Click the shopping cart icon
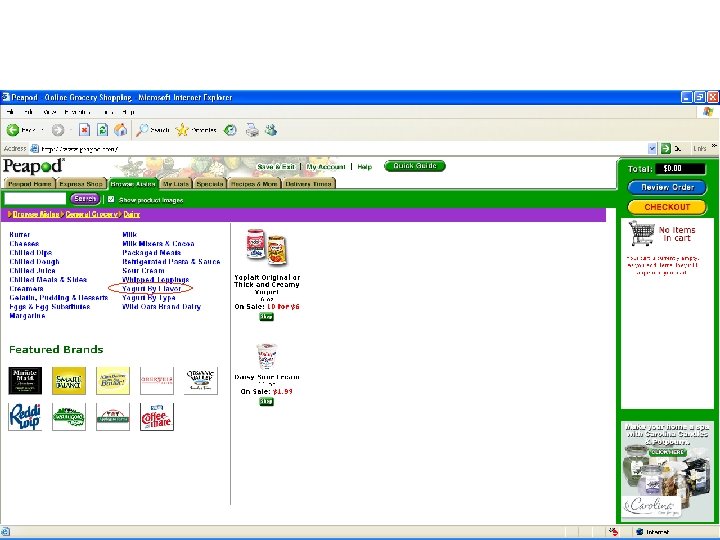Image resolution: width=720 pixels, height=540 pixels. (x=641, y=233)
